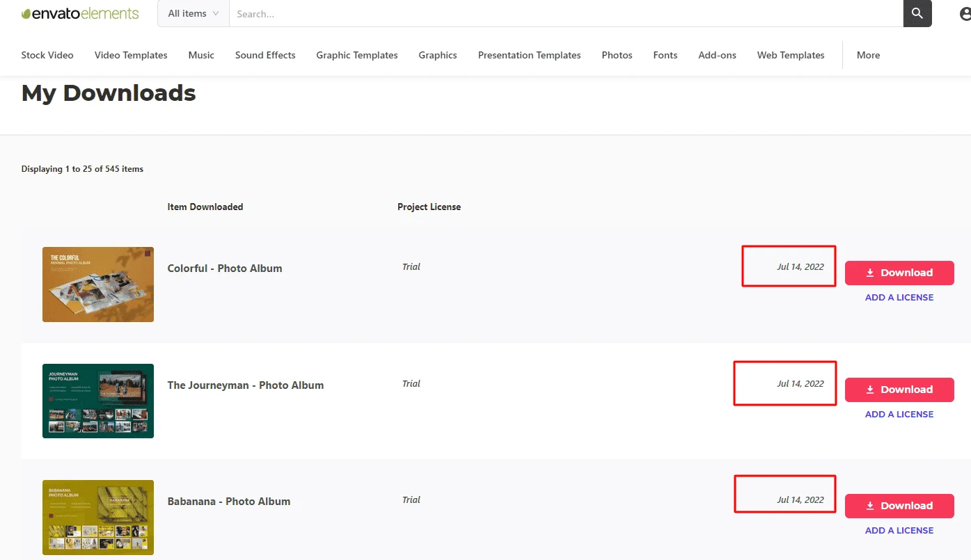Go to the Photos category
Viewport: 971px width, 560px height.
pos(617,55)
